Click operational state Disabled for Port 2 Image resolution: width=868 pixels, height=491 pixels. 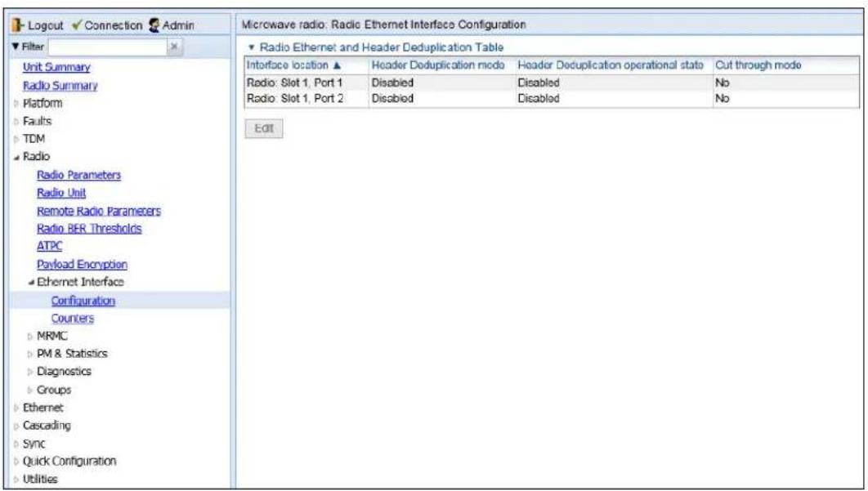(x=539, y=99)
